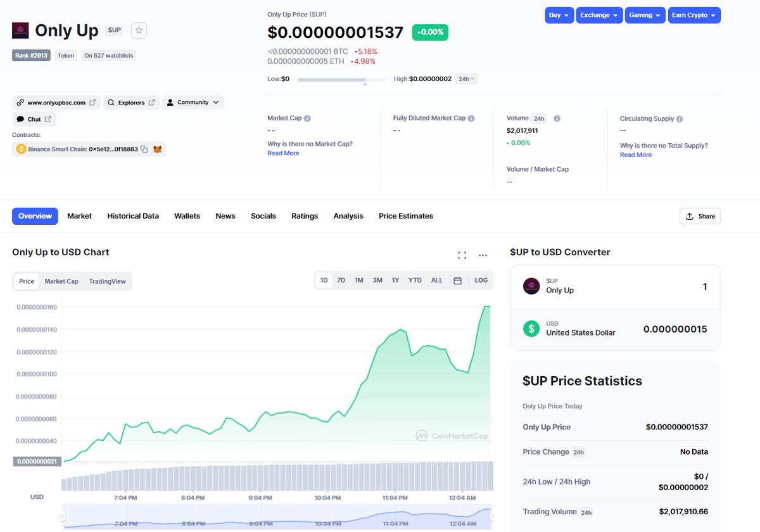Open the 24h timeframe dropdown near High price
The height and width of the screenshot is (532, 760).
pos(466,79)
